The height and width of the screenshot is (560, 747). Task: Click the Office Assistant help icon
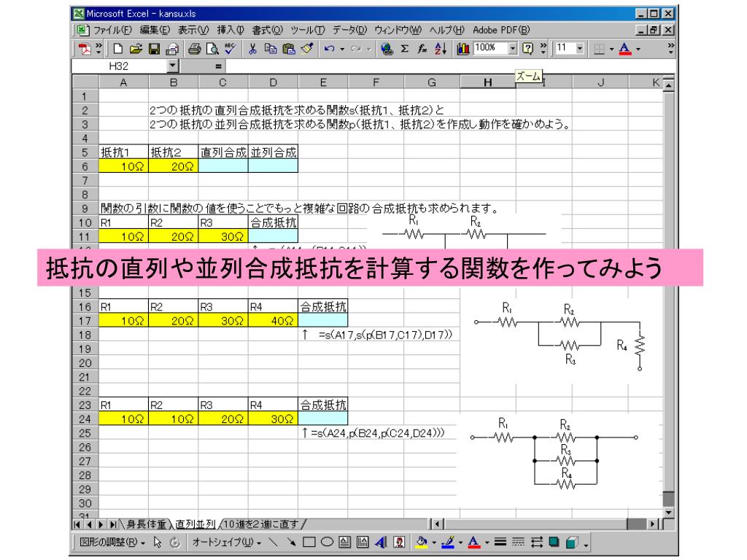pyautogui.click(x=528, y=49)
